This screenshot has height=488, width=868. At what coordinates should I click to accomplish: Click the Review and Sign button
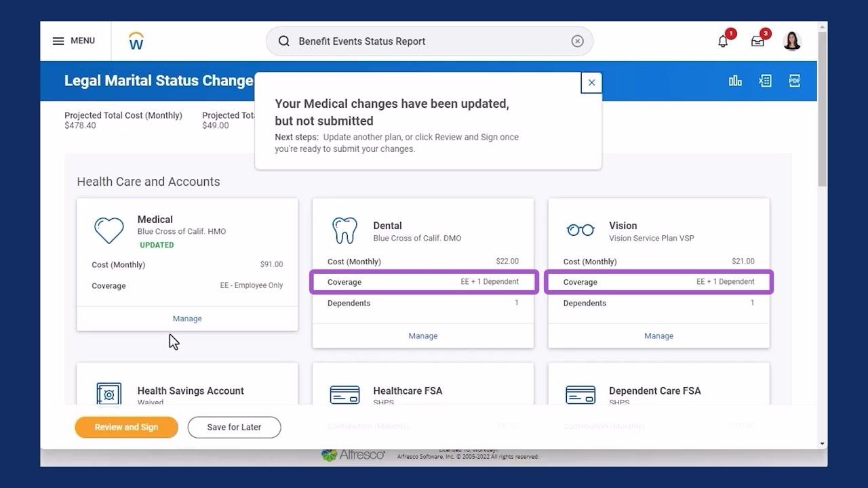click(126, 427)
